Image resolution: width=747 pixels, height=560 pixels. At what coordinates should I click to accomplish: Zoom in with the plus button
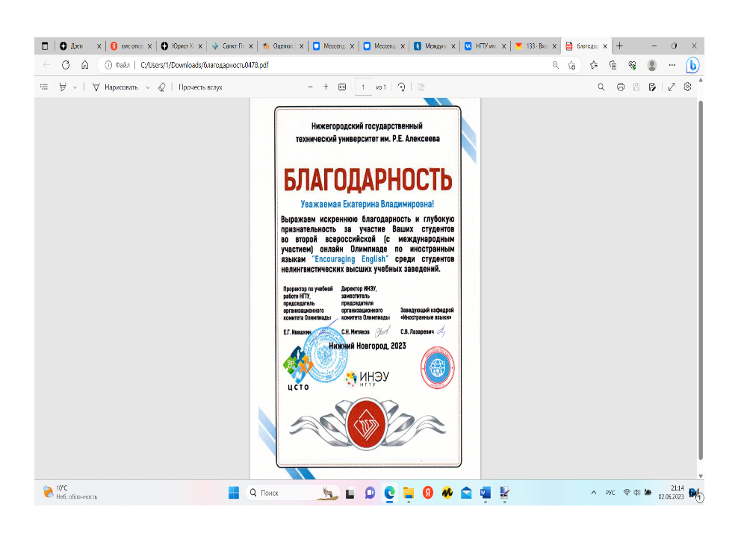tap(326, 87)
